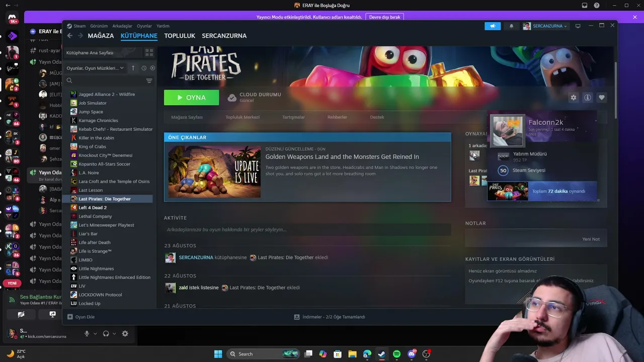Open the Oyunlar menu
This screenshot has height=362, width=644.
point(144,26)
